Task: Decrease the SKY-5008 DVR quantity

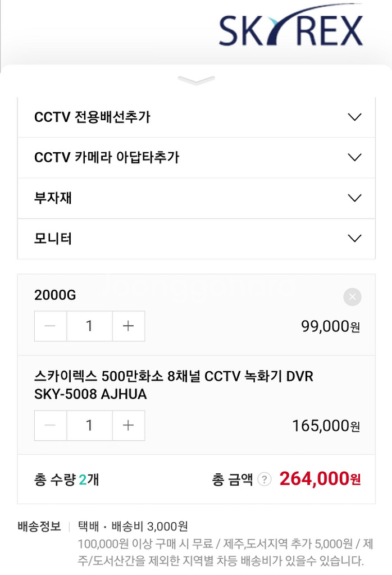Action: (51, 426)
